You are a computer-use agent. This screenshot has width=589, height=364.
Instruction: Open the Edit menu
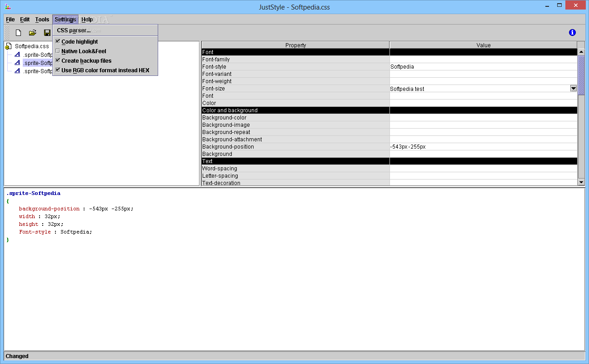coord(25,20)
